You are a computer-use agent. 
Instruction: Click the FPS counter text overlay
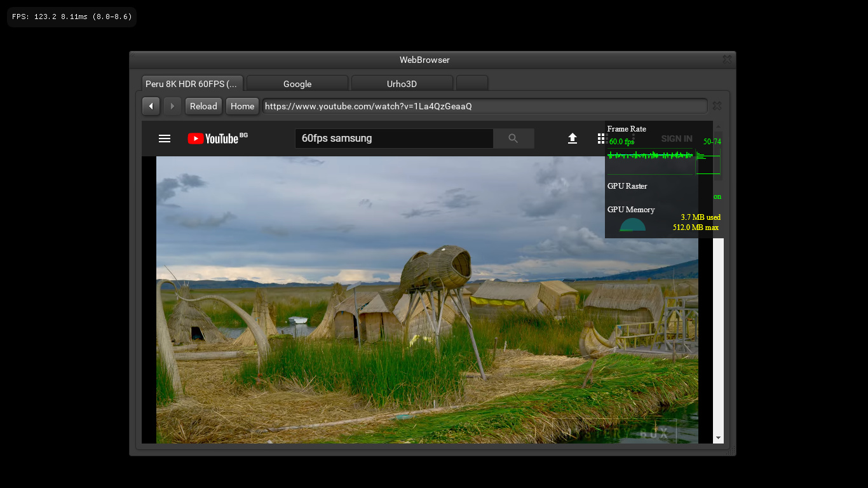pos(72,17)
